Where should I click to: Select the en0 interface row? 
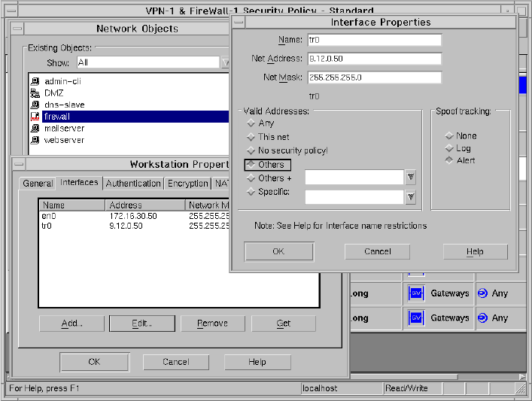point(135,216)
